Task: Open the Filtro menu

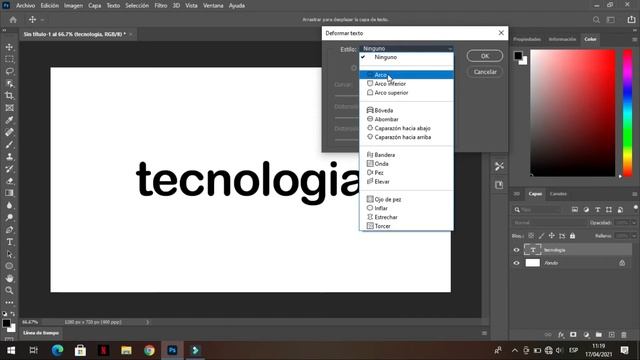Action: click(160, 6)
